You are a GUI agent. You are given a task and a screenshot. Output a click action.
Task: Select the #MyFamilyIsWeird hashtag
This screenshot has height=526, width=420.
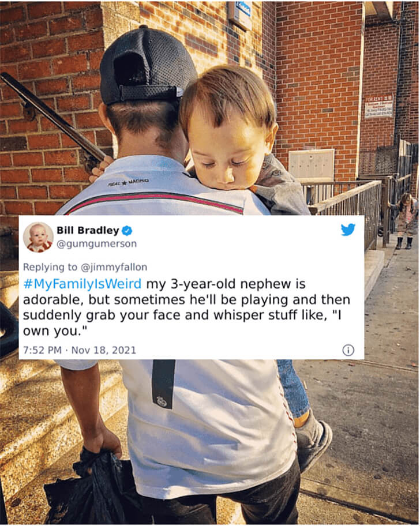click(82, 284)
